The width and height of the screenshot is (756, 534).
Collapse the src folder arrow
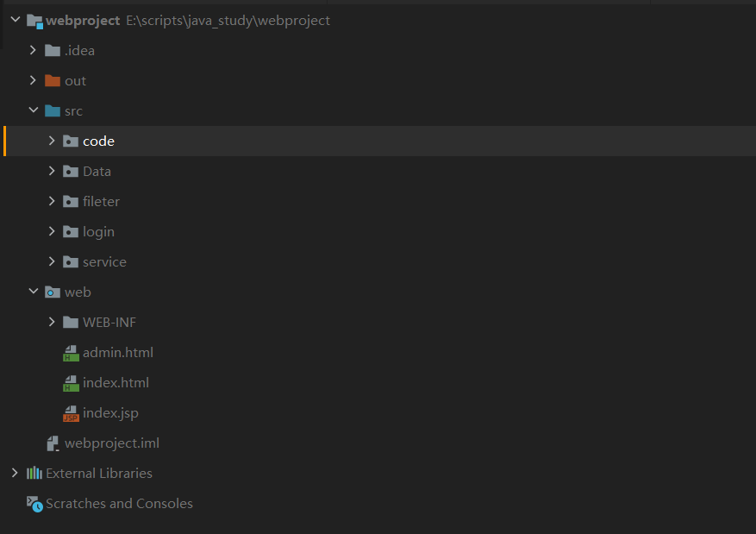pos(34,110)
